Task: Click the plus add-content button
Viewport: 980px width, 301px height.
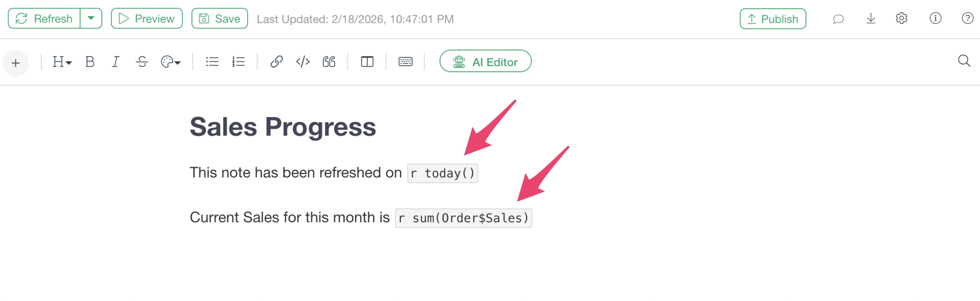Action: pos(16,63)
